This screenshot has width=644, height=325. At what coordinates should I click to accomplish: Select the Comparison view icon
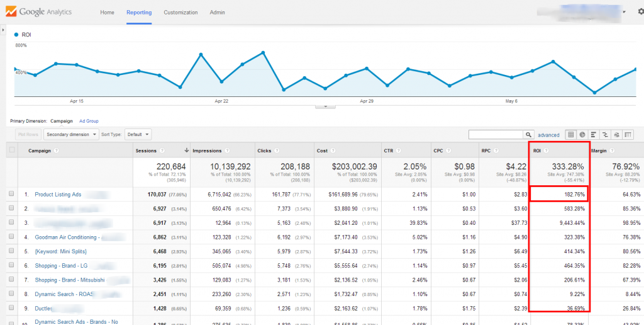coord(605,135)
